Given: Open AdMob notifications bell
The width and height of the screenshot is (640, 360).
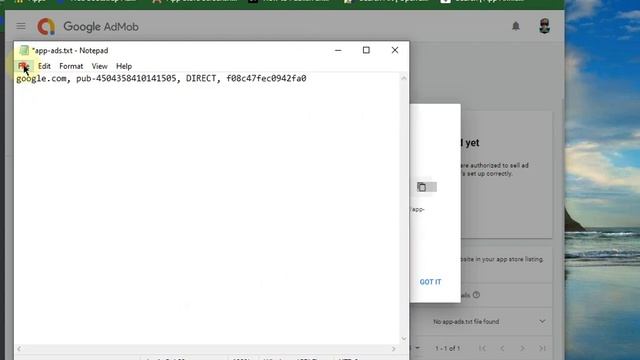Looking at the screenshot, I should 516,26.
